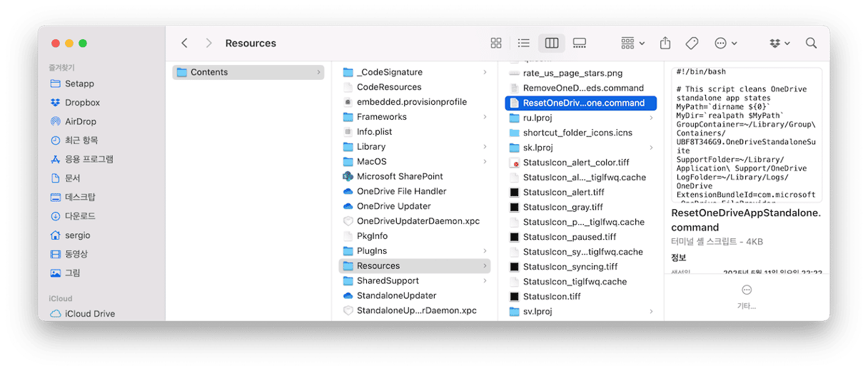The width and height of the screenshot is (868, 371).
Task: Open 데스크탑 in the sidebar
Action: tap(80, 197)
